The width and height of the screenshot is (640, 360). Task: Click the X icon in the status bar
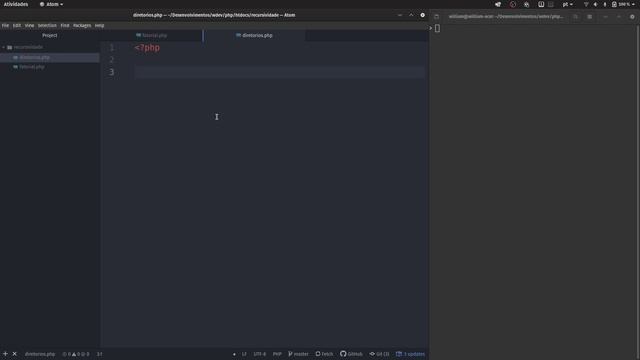(x=15, y=354)
